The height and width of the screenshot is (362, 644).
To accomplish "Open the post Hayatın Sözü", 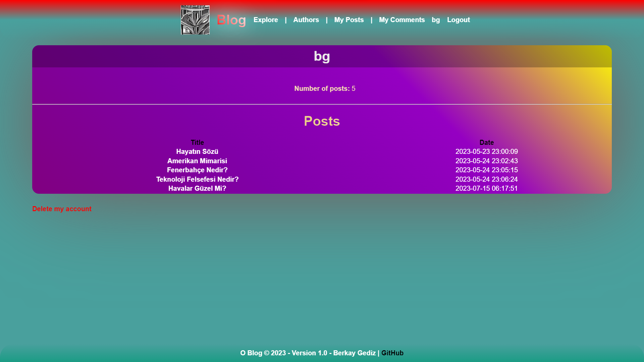I will (x=197, y=152).
